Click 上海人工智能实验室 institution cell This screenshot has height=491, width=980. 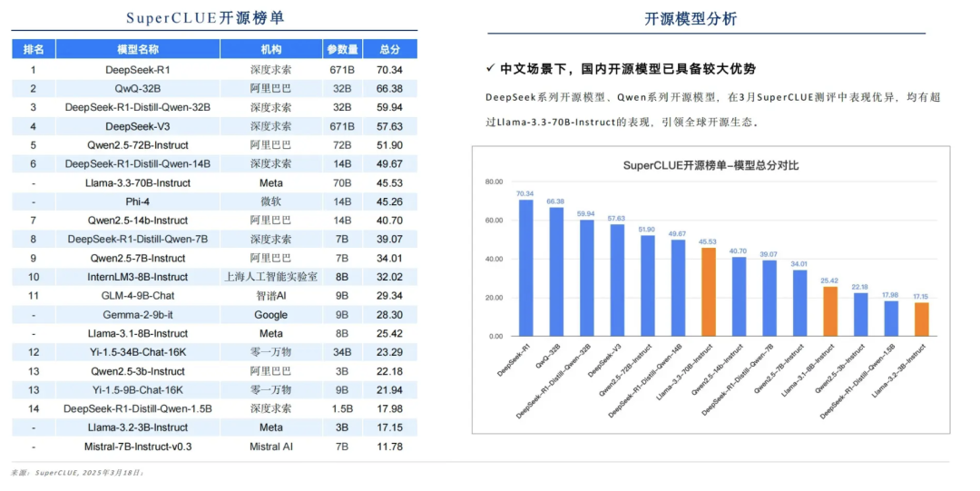pos(270,277)
